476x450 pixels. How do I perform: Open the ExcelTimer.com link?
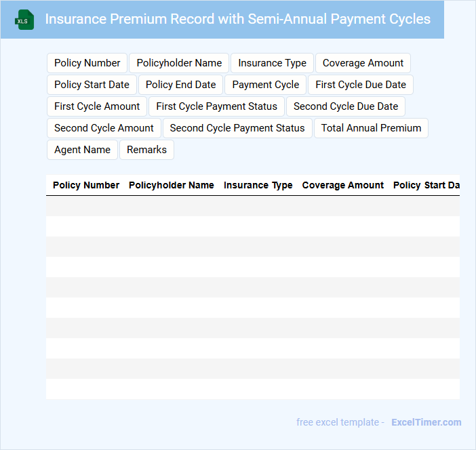point(426,422)
